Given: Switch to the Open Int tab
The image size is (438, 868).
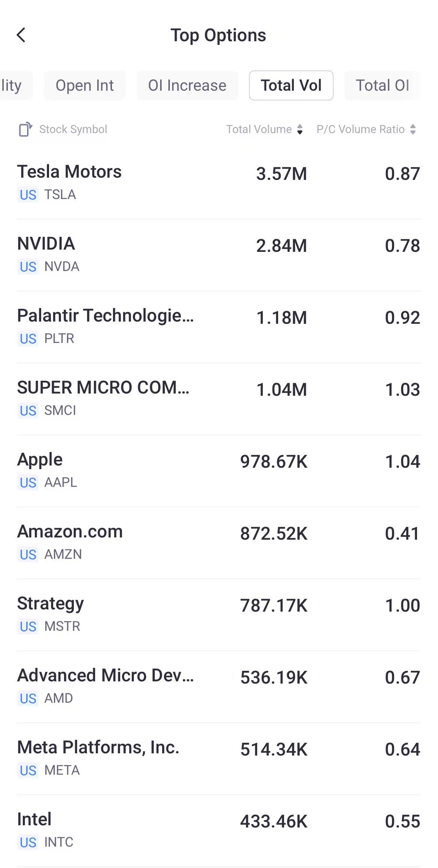Looking at the screenshot, I should (85, 86).
